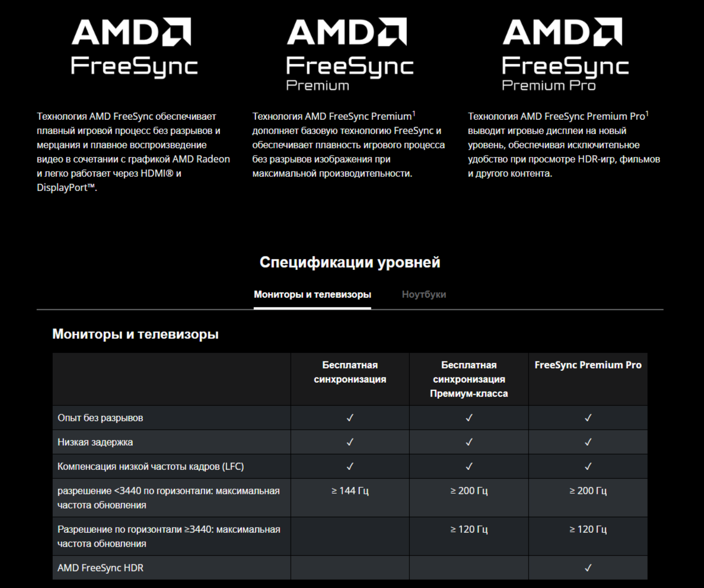Click the AMD FreeSync Premium Pro logo
The image size is (704, 588).
tap(565, 53)
